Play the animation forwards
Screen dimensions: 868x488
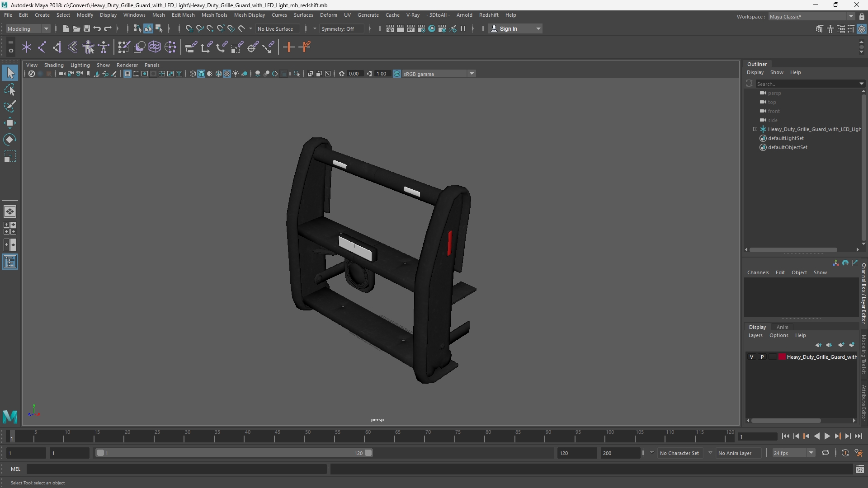coord(827,436)
